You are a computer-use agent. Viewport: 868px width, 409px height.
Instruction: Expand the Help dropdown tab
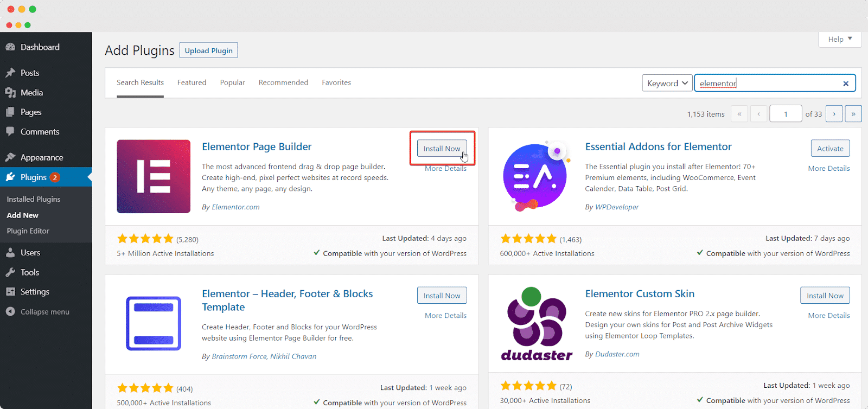(x=840, y=39)
